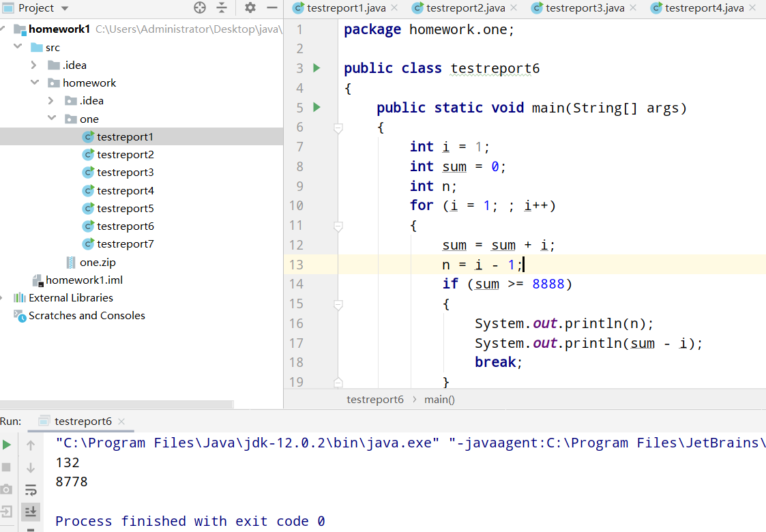The height and width of the screenshot is (532, 766).
Task: Select the one.zip file
Action: (91, 263)
